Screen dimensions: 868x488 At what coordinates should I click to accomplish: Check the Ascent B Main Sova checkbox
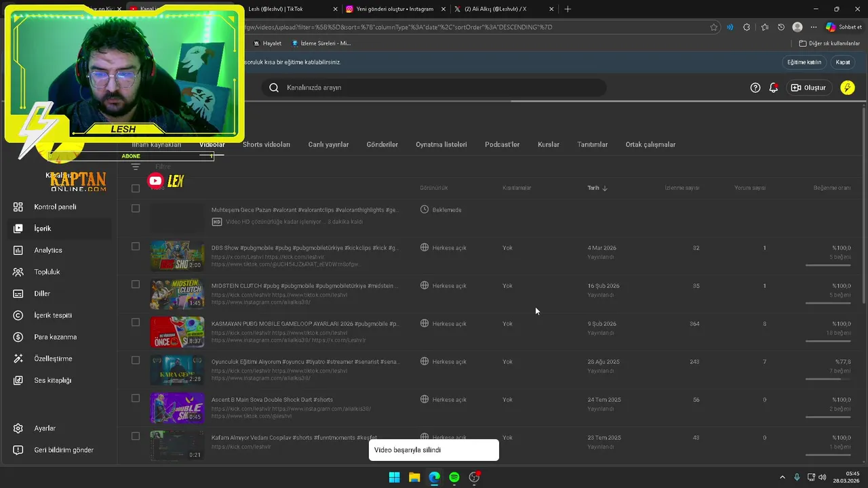coord(136,398)
